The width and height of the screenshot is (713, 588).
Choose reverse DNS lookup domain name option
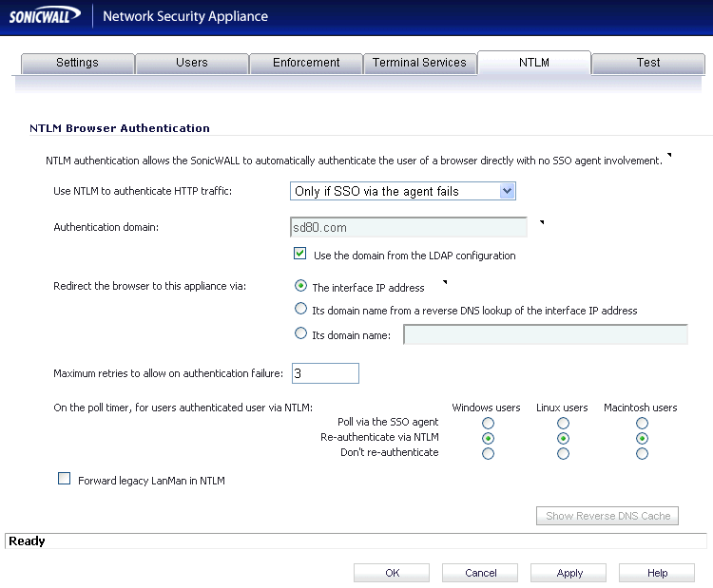tap(301, 310)
